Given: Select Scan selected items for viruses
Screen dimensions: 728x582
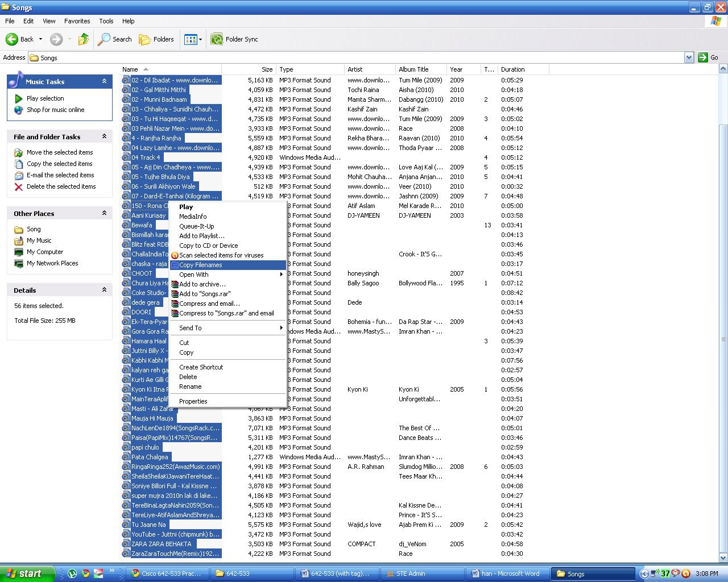Looking at the screenshot, I should [x=227, y=255].
